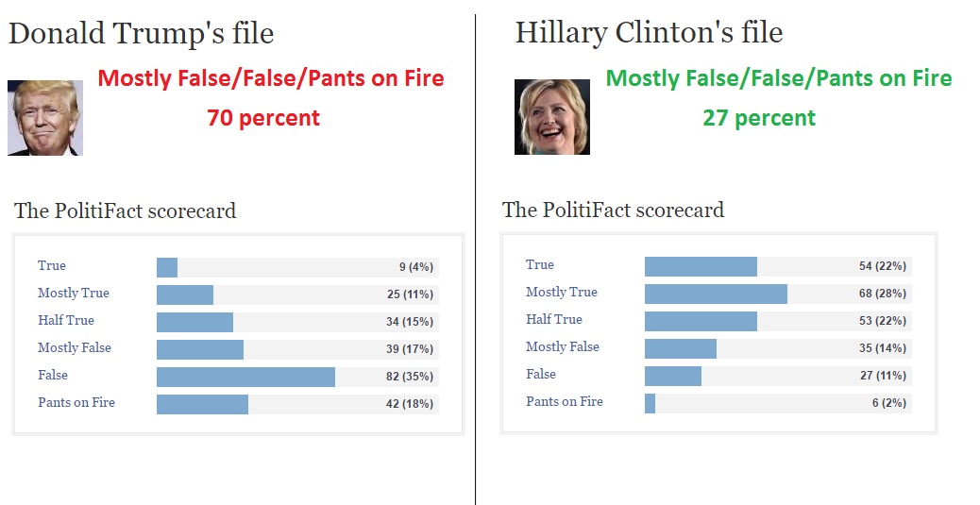This screenshot has width=980, height=505.
Task: Select the True rating in Trump's scorecard
Action: [52, 266]
